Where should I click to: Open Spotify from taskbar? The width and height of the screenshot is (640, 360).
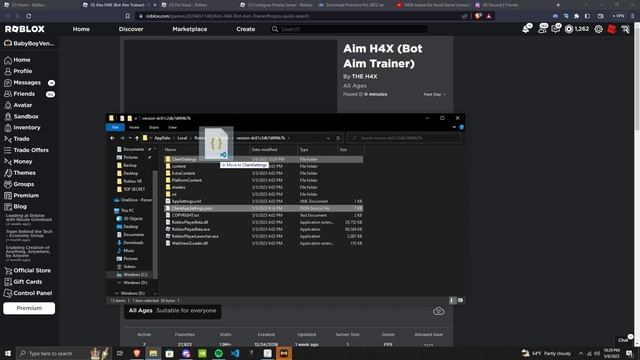219,353
